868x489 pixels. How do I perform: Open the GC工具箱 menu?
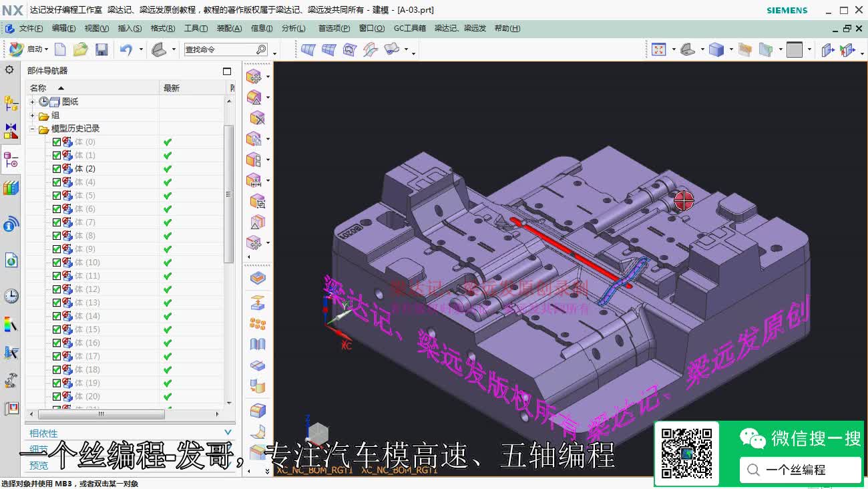[x=409, y=28]
